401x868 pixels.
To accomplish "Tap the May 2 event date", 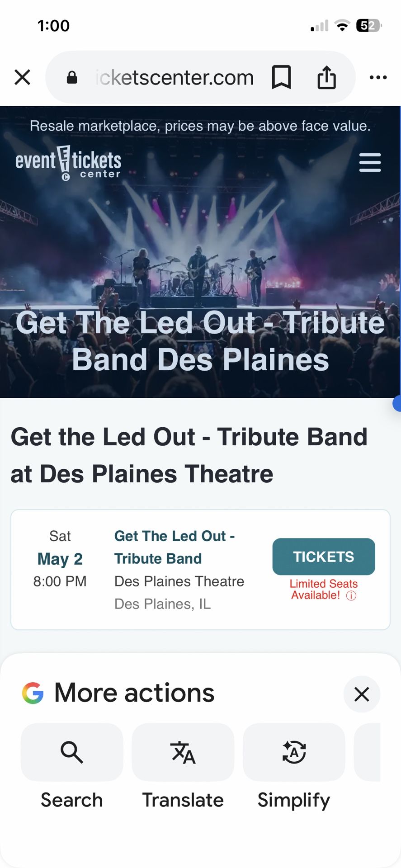I will pyautogui.click(x=60, y=559).
